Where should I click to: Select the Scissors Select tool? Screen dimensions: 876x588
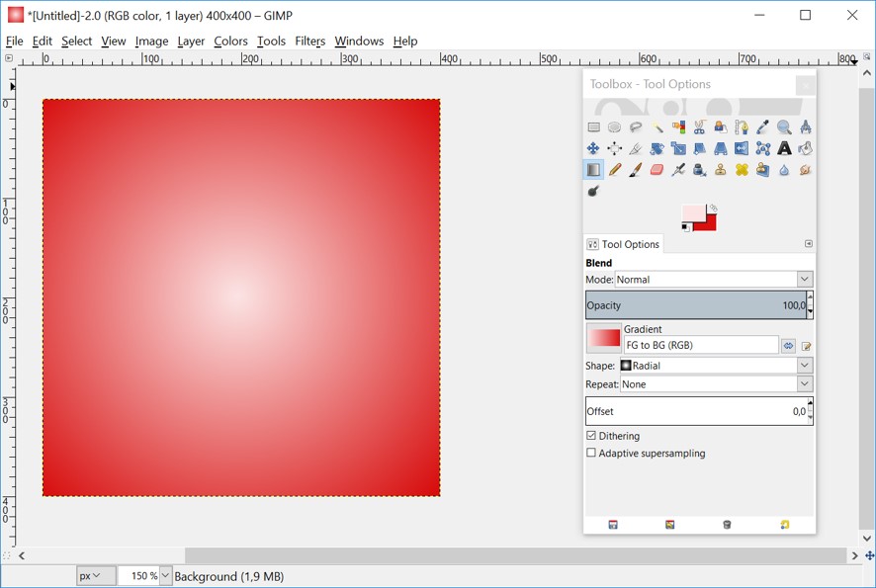point(699,127)
